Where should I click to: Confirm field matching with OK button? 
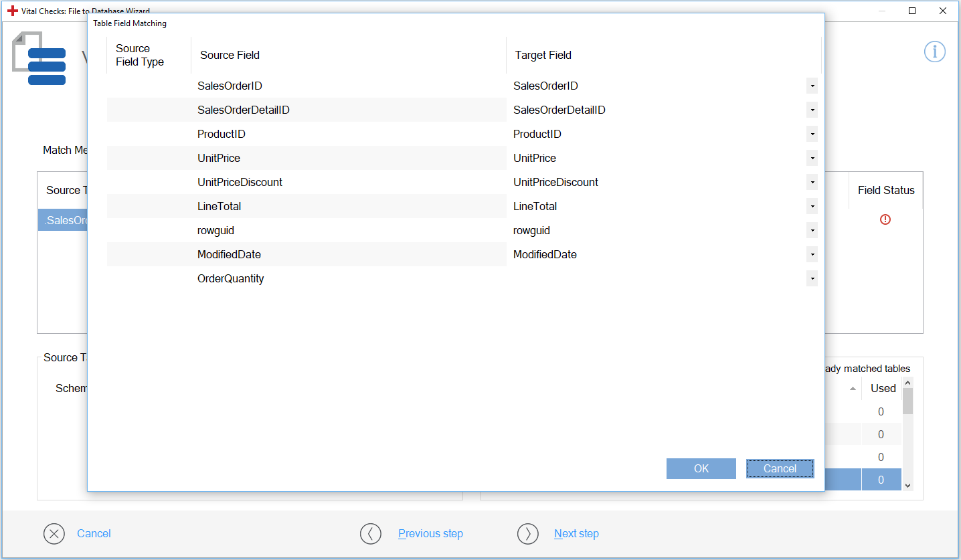pyautogui.click(x=701, y=468)
